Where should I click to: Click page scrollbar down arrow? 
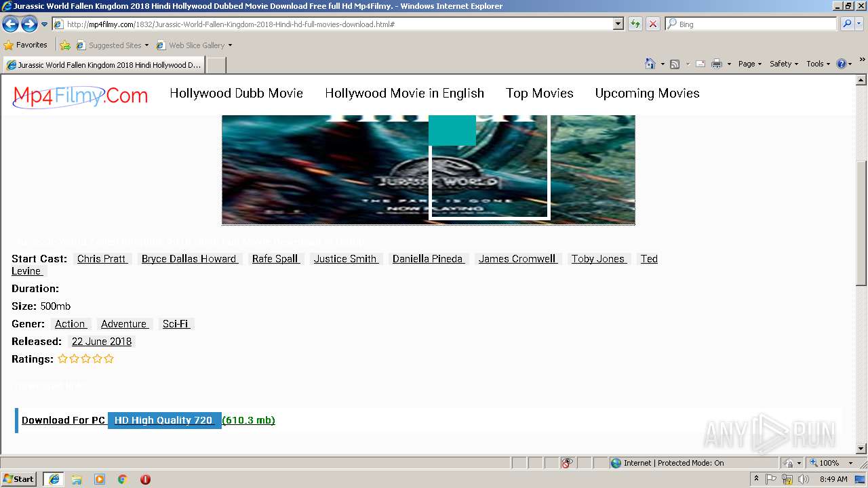[861, 448]
